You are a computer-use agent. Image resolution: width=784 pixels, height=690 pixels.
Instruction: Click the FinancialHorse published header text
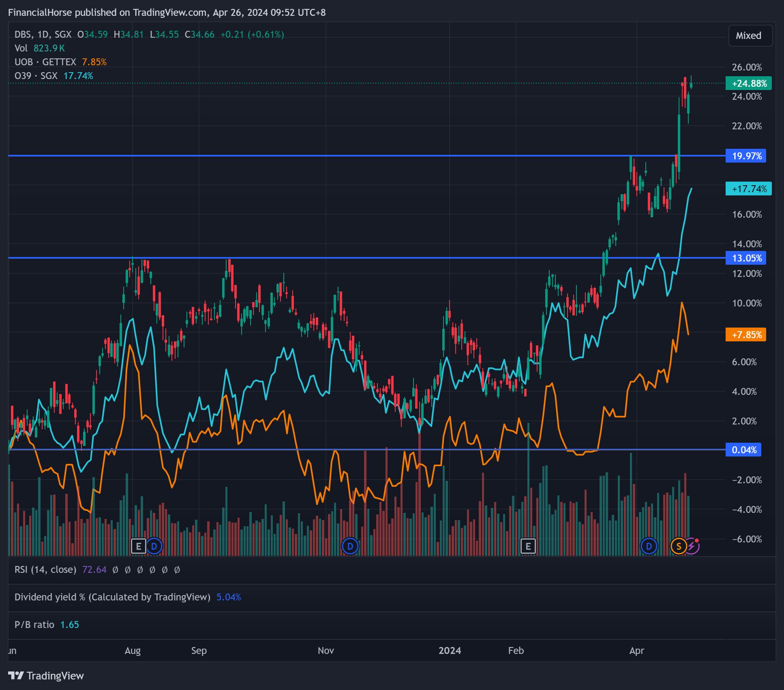coord(167,13)
